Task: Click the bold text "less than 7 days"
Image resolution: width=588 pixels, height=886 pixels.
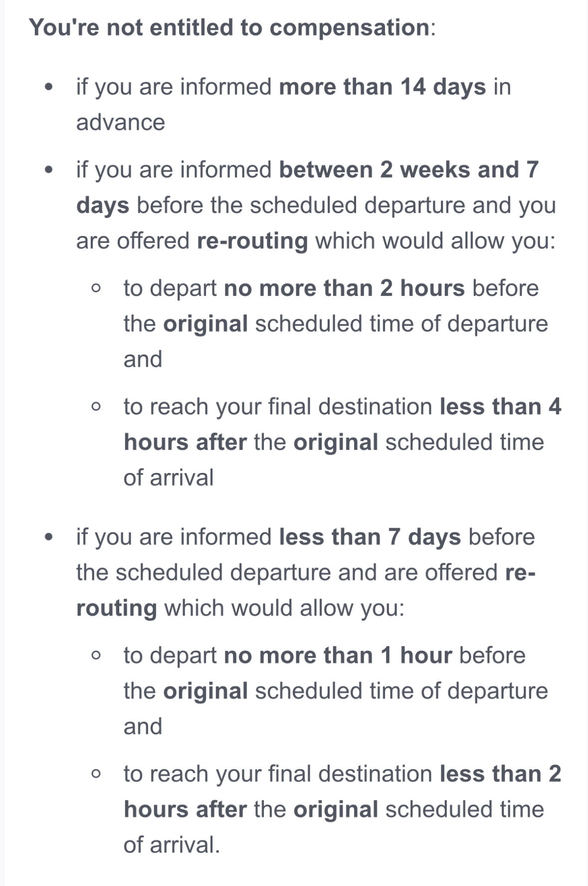Action: [x=370, y=537]
